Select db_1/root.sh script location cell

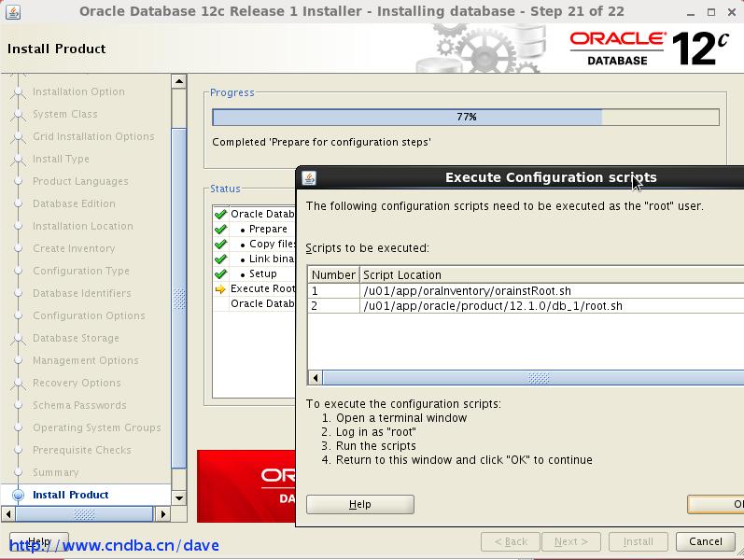(x=552, y=306)
